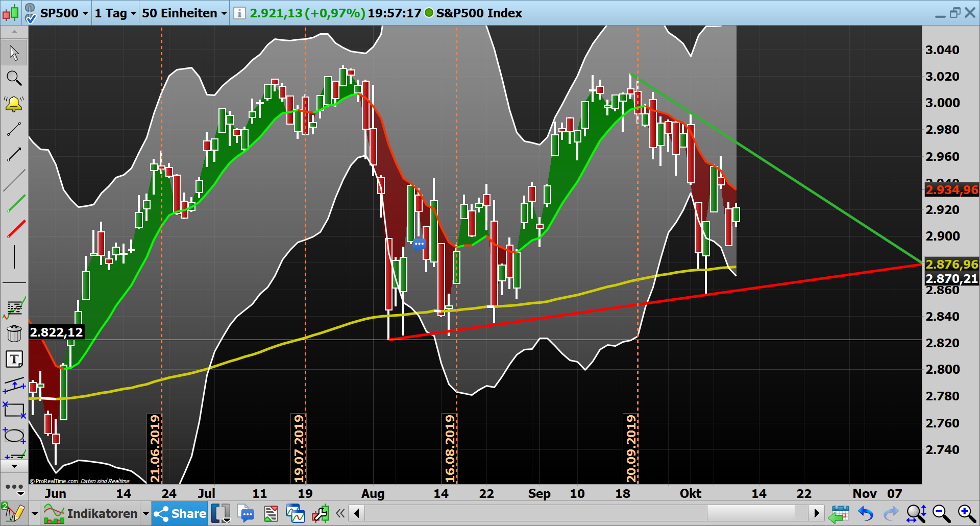Zoom in on the chart
The image size is (980, 526).
coord(966,513)
